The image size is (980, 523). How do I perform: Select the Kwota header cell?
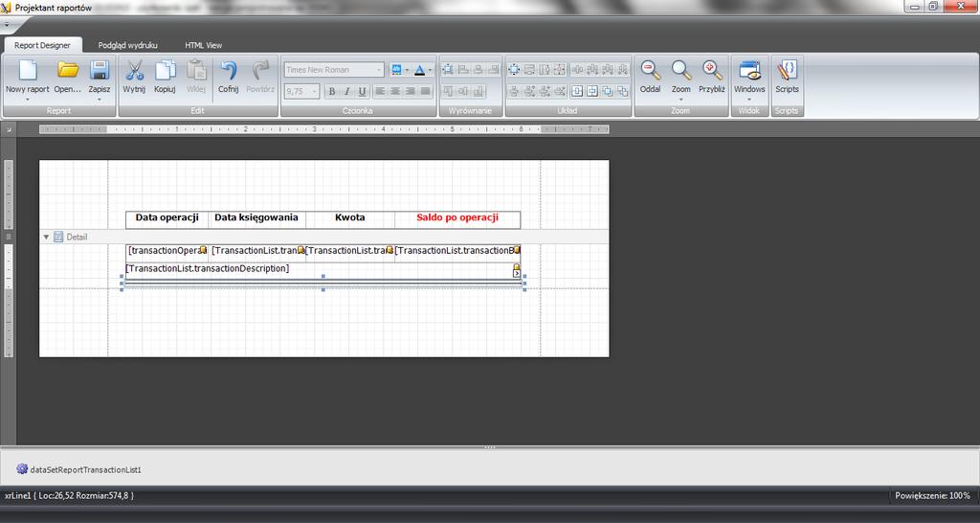(x=350, y=219)
